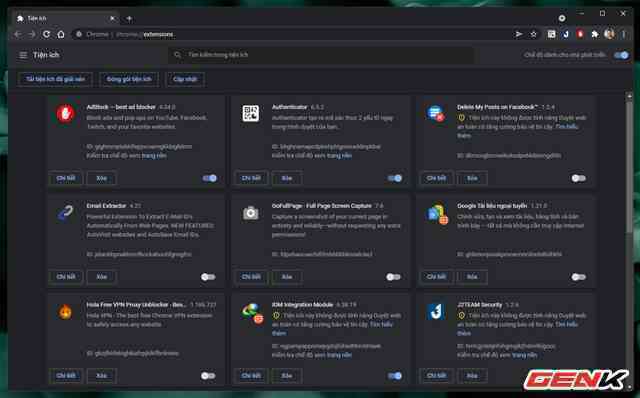
Task: Click the search magnifier icon
Action: coord(177,55)
